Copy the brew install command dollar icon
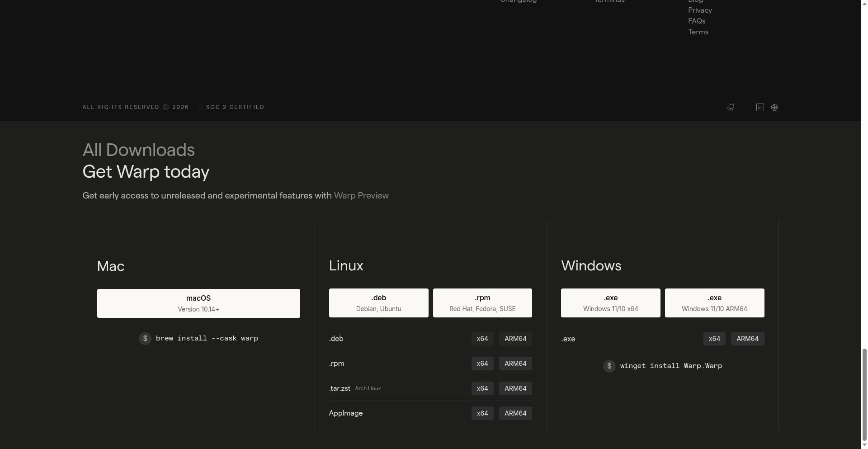868x449 pixels. coord(145,339)
